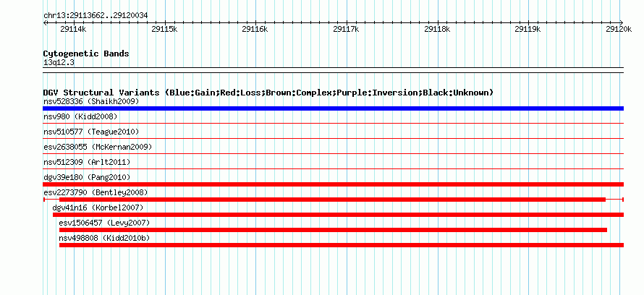This screenshot has width=644, height=295.
Task: Click the blue nsv528336 gain variant bar
Action: (x=333, y=108)
